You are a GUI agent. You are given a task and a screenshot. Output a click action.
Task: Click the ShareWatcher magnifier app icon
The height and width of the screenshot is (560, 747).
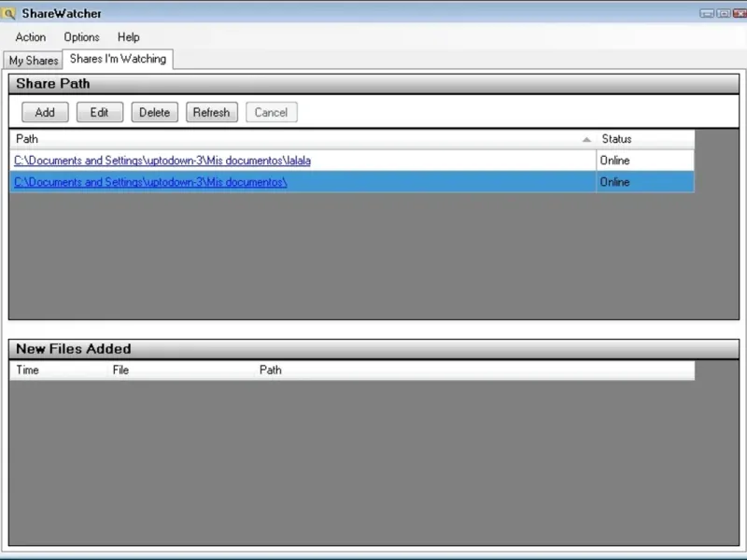[x=8, y=13]
